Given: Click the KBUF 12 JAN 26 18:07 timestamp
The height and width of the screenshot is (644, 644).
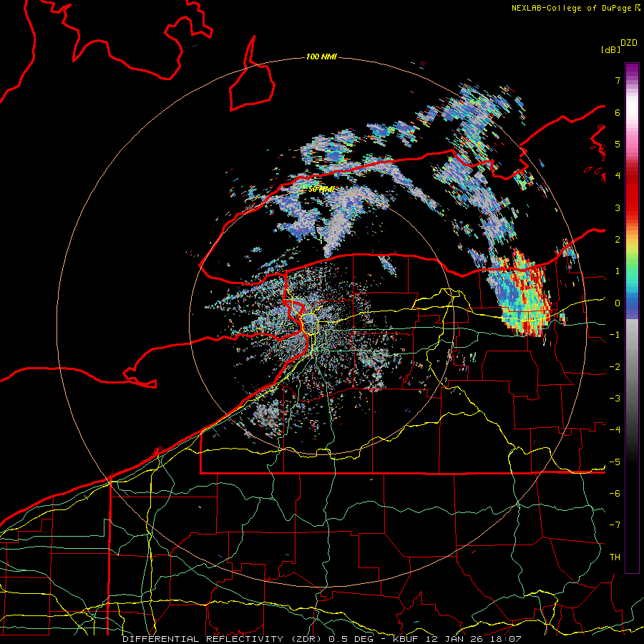Looking at the screenshot, I should (457, 639).
